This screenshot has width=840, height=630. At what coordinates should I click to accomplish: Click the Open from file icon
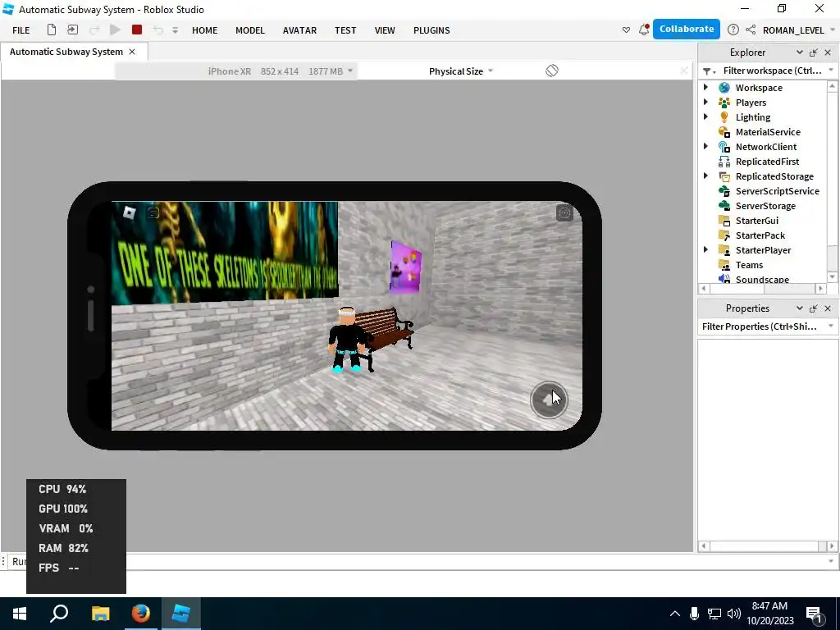tap(72, 30)
